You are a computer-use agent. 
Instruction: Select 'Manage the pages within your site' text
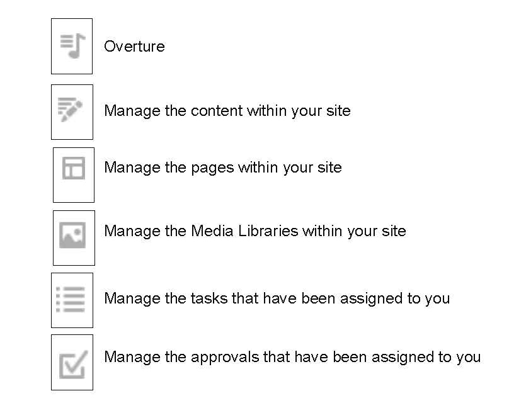coord(222,168)
